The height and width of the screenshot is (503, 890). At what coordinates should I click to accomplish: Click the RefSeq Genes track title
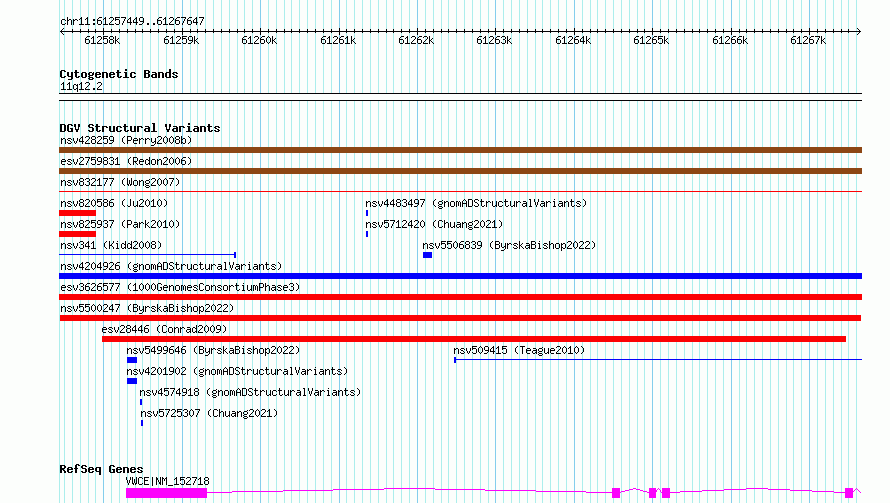[x=101, y=469]
